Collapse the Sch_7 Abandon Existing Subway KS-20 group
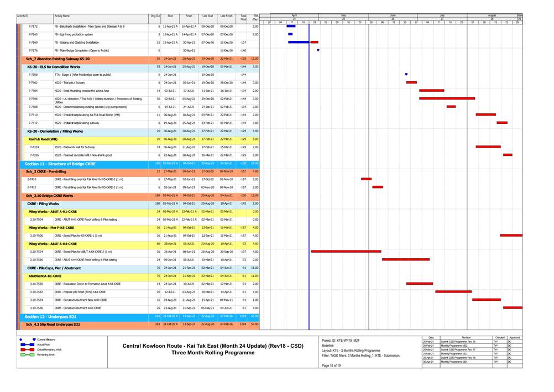Viewport: 554px width, 392px height. (58, 59)
